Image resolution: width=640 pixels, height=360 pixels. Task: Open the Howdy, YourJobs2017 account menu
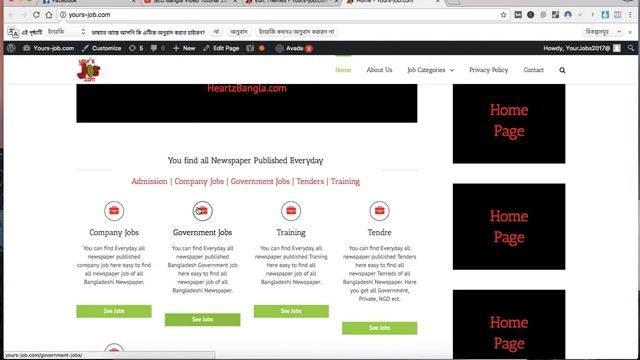coord(582,48)
